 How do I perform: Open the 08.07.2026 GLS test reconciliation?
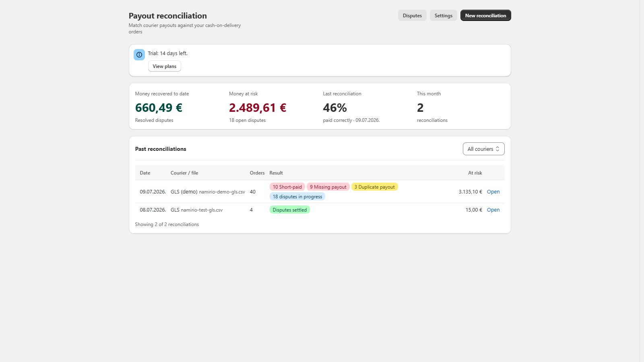[493, 210]
